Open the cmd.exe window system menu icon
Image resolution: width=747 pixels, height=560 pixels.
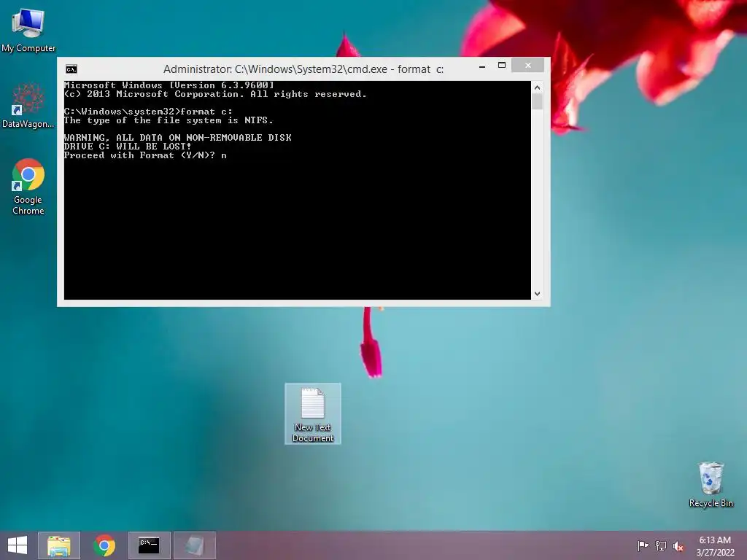(71, 69)
